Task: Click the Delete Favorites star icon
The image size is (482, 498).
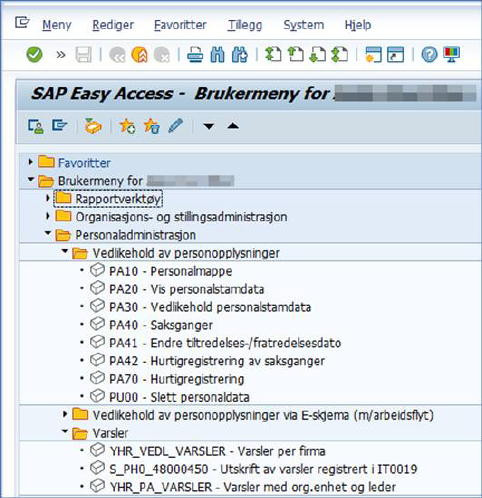Action: pos(152,126)
